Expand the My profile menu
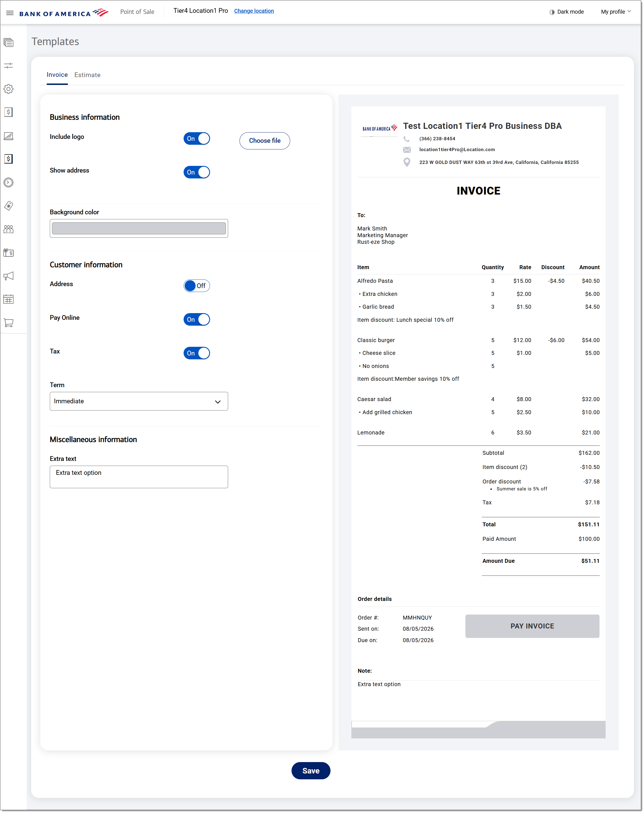Image resolution: width=644 pixels, height=813 pixels. (616, 12)
